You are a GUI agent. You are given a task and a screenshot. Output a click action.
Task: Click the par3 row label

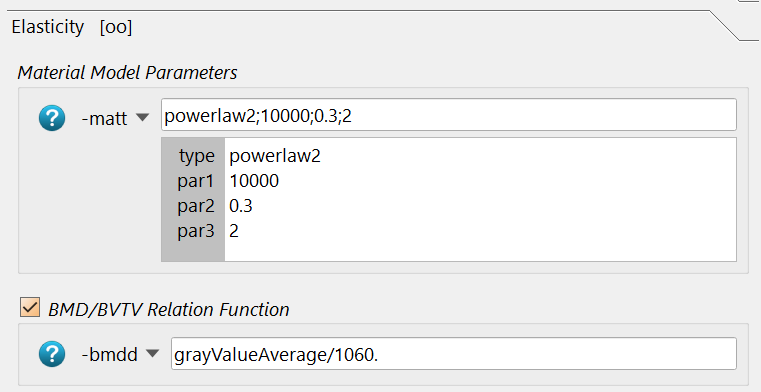click(x=196, y=231)
